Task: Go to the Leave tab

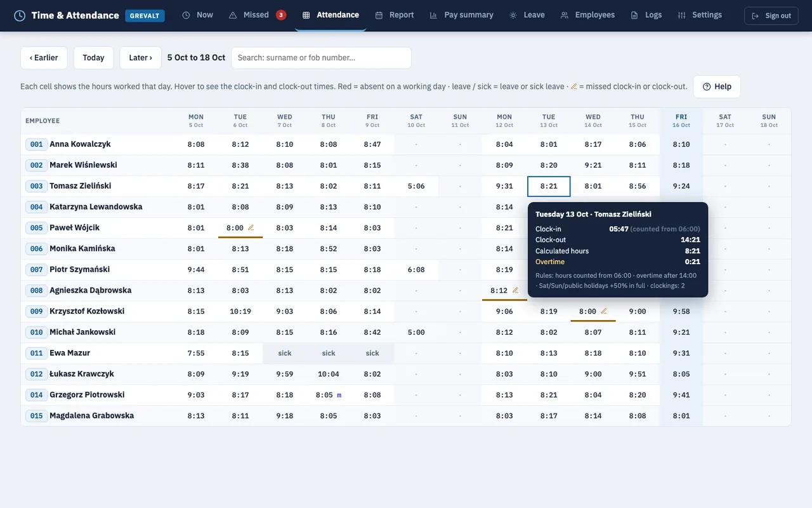Action: coord(527,15)
